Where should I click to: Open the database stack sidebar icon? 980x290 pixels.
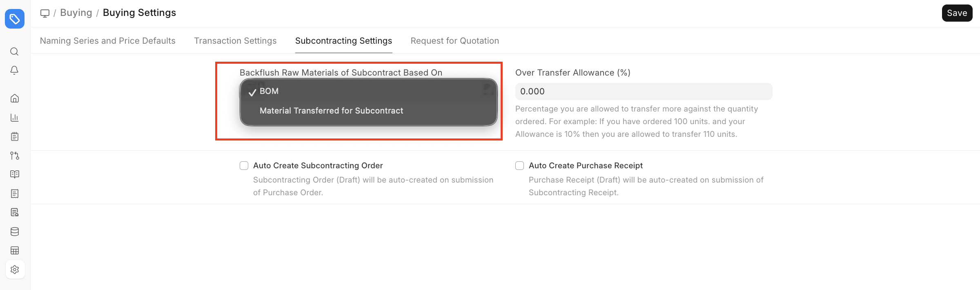pyautogui.click(x=15, y=232)
